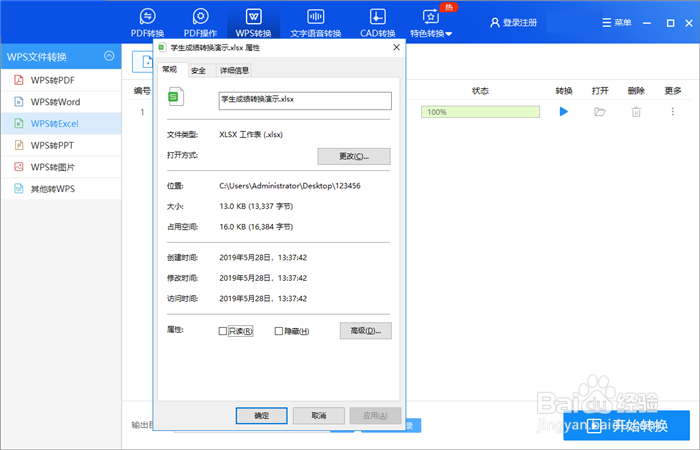Viewport: 700px width, 450px height.
Task: Switch to the 安全 tab
Action: coord(198,70)
